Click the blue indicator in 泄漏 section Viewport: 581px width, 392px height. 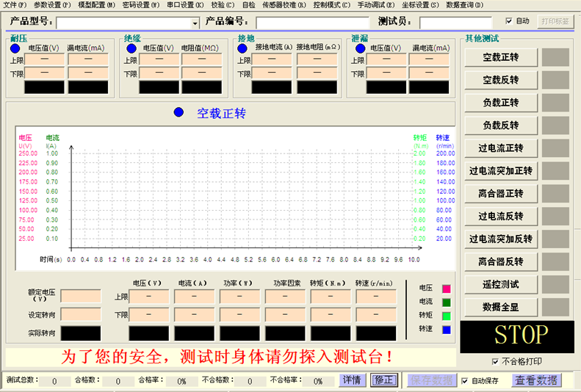359,48
